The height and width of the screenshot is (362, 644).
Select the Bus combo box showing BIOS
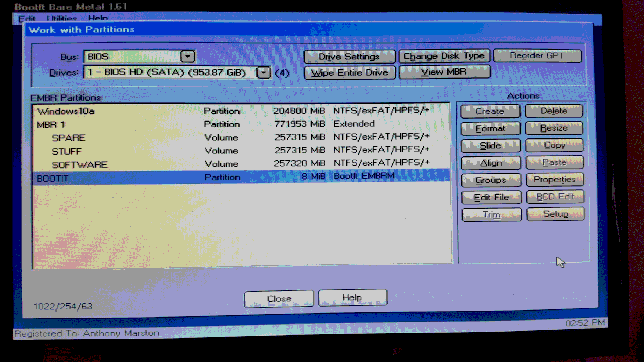(x=140, y=57)
